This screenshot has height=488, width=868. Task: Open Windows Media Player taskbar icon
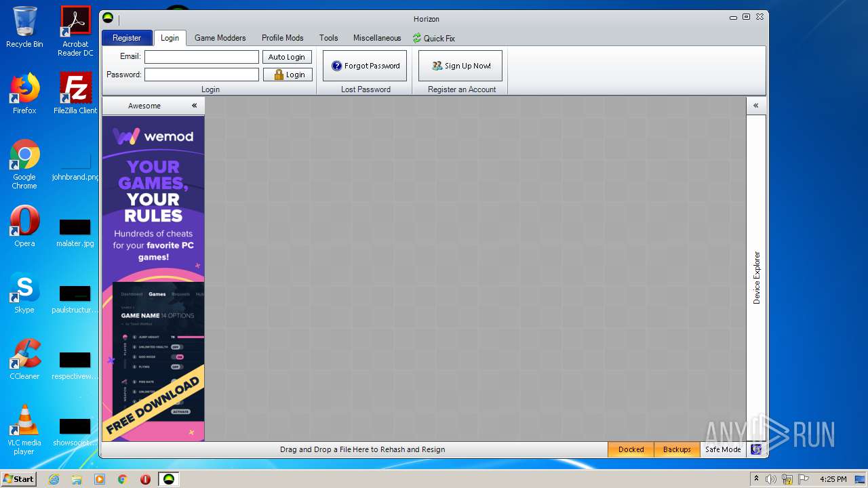100,479
